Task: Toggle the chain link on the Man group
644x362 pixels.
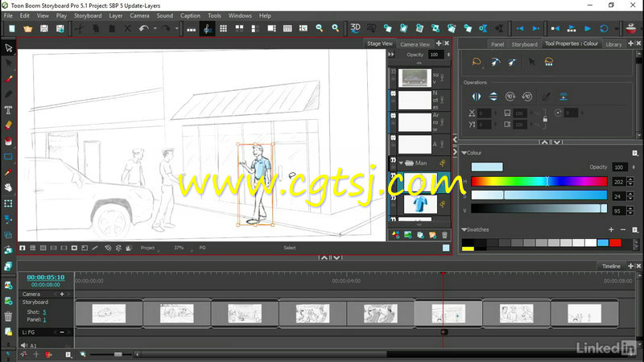Action: (x=443, y=163)
